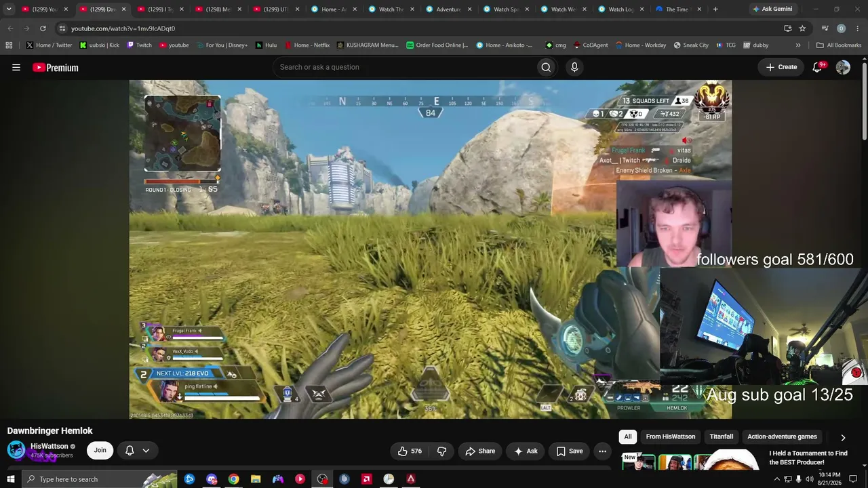Screen dimensions: 868x488
Task: Open the HisWattson channel name link
Action: coord(49,446)
